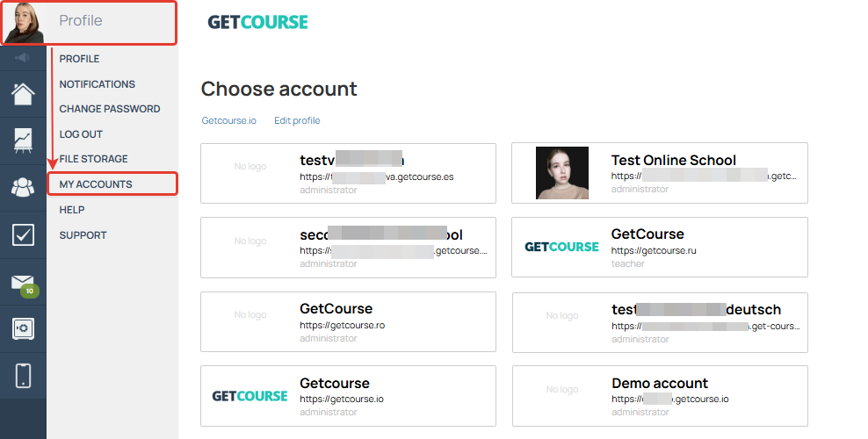Open the users group icon
Image resolution: width=868 pixels, height=439 pixels.
[x=23, y=187]
